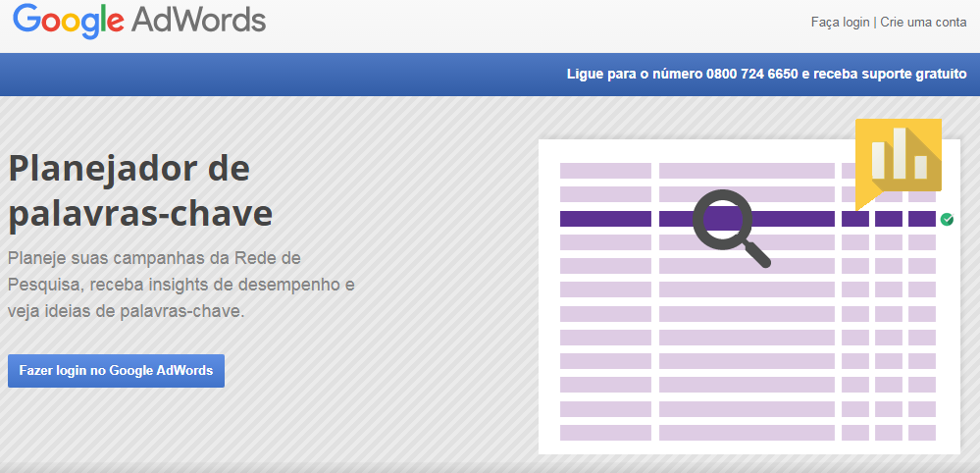
Task: Click the magnifying glass illustration icon
Action: click(x=731, y=228)
